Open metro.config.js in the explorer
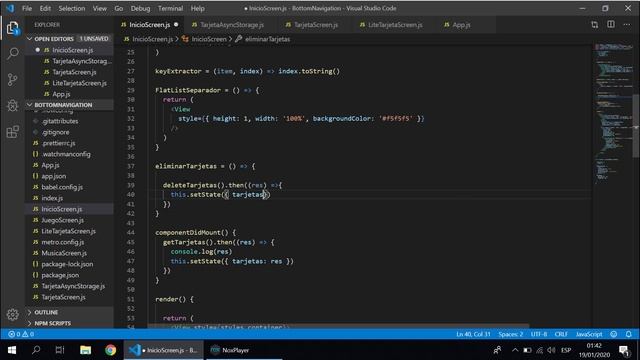Viewport: 640px width, 360px height. [x=62, y=242]
